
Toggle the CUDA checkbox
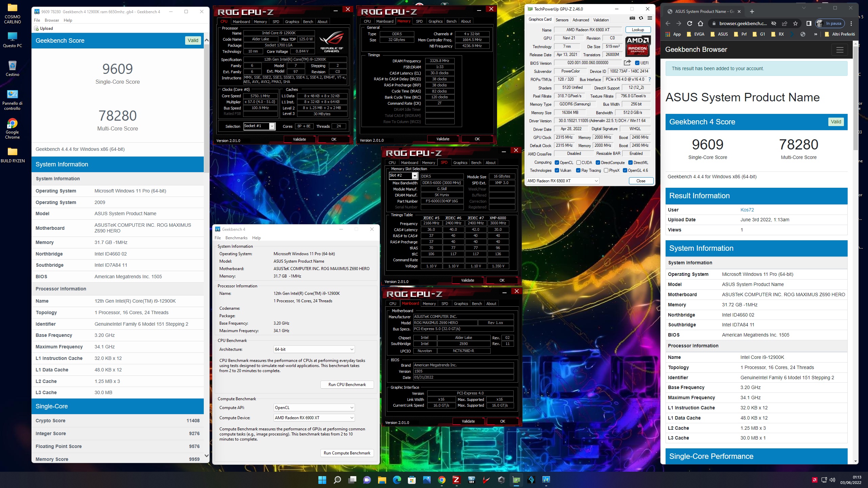point(578,163)
